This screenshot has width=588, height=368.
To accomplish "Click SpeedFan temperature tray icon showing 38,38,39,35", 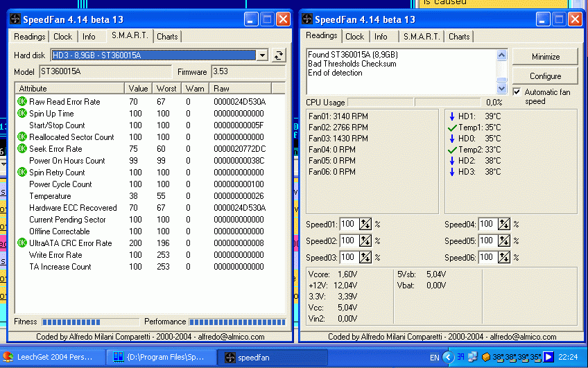I will pos(516,357).
